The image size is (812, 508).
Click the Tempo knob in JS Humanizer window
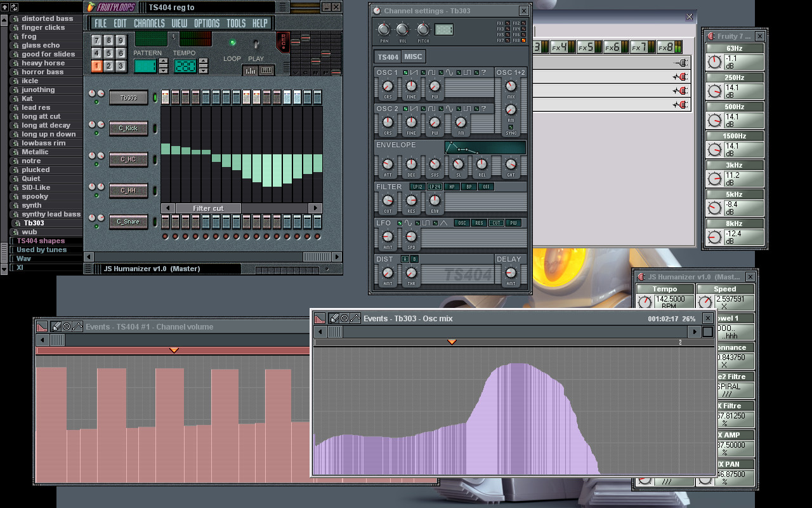pos(645,303)
